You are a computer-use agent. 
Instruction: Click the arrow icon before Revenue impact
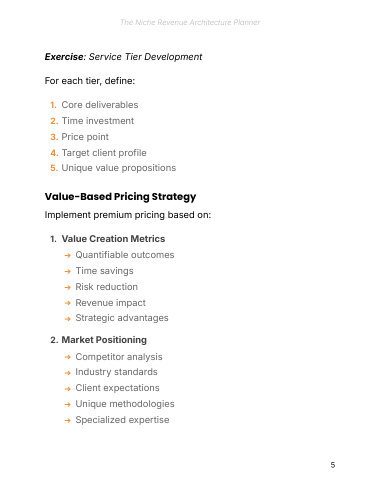[68, 303]
